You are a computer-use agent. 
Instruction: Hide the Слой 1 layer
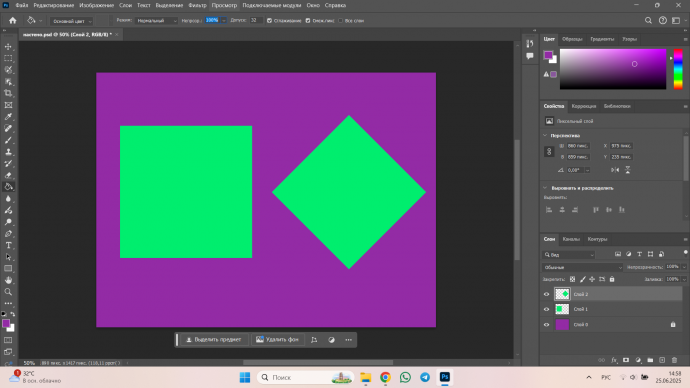coord(547,309)
